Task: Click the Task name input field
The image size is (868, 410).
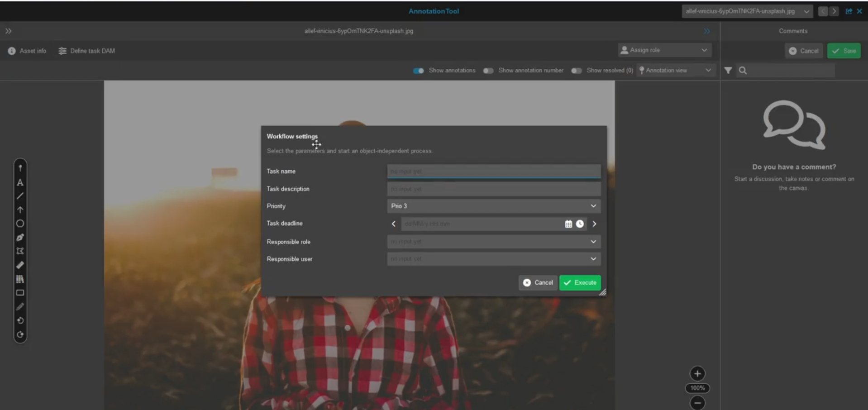Action: [493, 172]
